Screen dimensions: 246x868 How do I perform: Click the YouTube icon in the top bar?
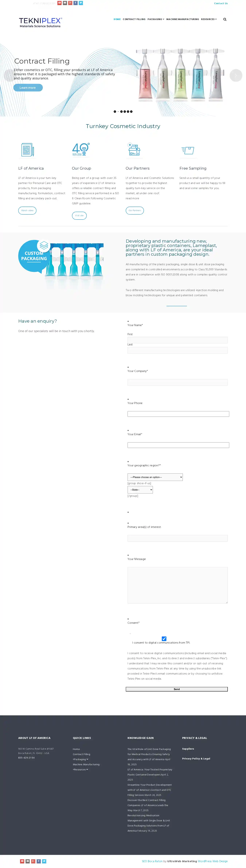click(x=60, y=3)
